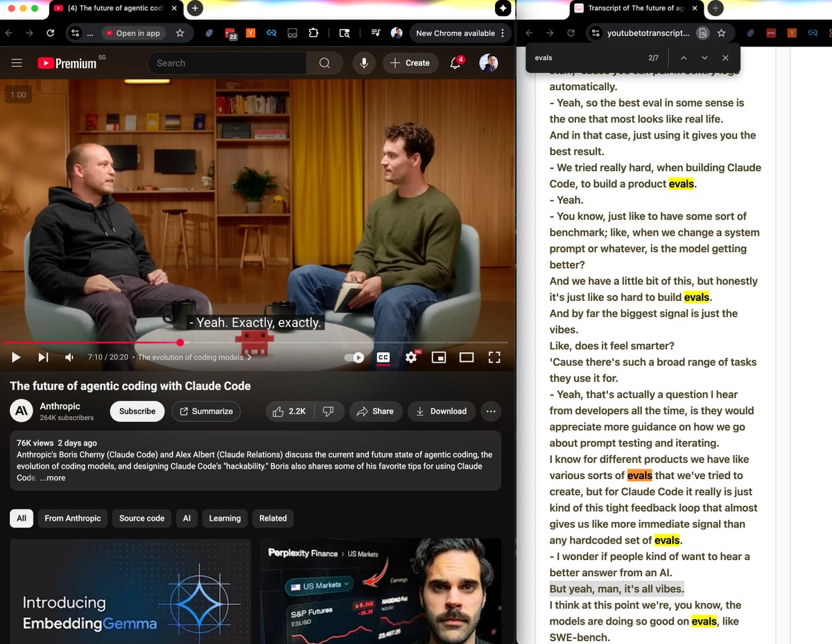Click the Summarize button

pyautogui.click(x=206, y=411)
